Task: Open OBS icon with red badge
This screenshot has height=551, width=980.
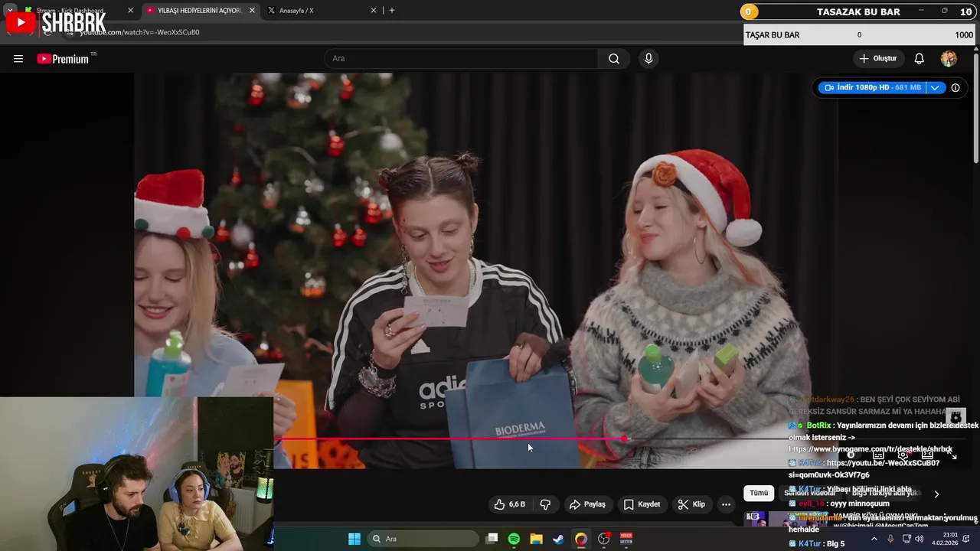Action: [x=604, y=539]
